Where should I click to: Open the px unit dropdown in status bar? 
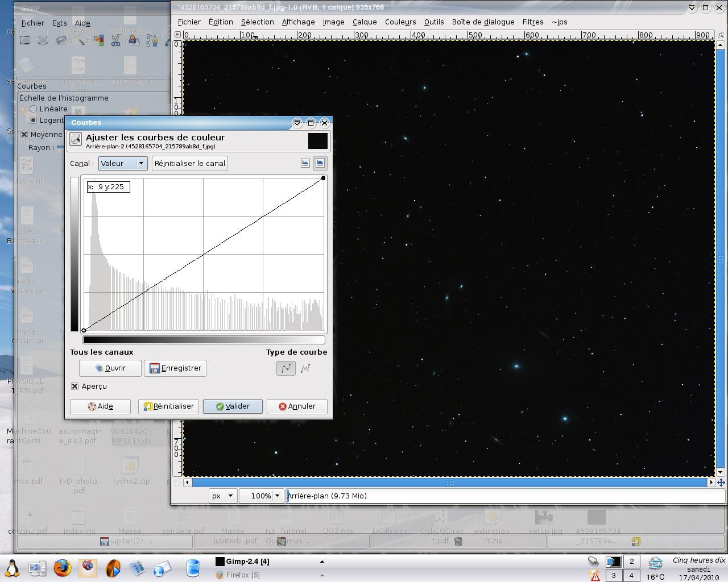point(222,496)
